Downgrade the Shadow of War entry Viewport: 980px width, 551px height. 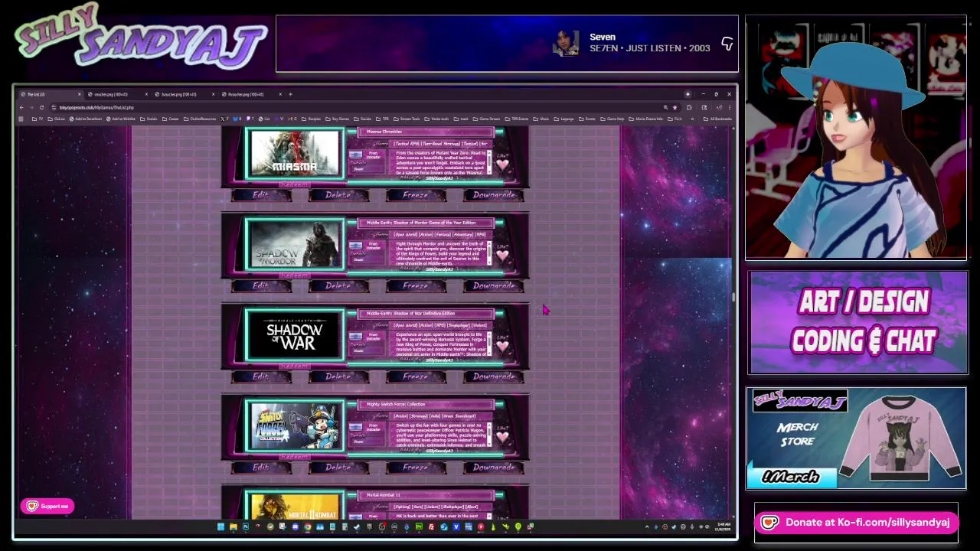click(x=494, y=377)
